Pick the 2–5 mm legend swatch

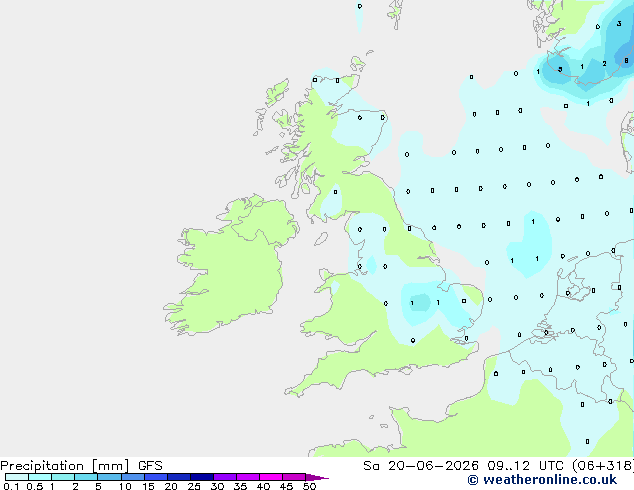coord(86,477)
